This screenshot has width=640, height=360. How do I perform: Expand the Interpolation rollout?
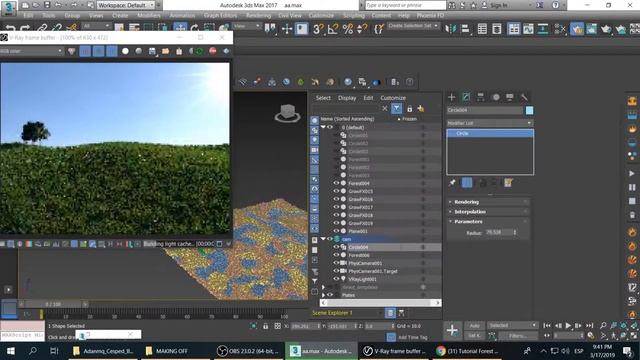[489, 212]
